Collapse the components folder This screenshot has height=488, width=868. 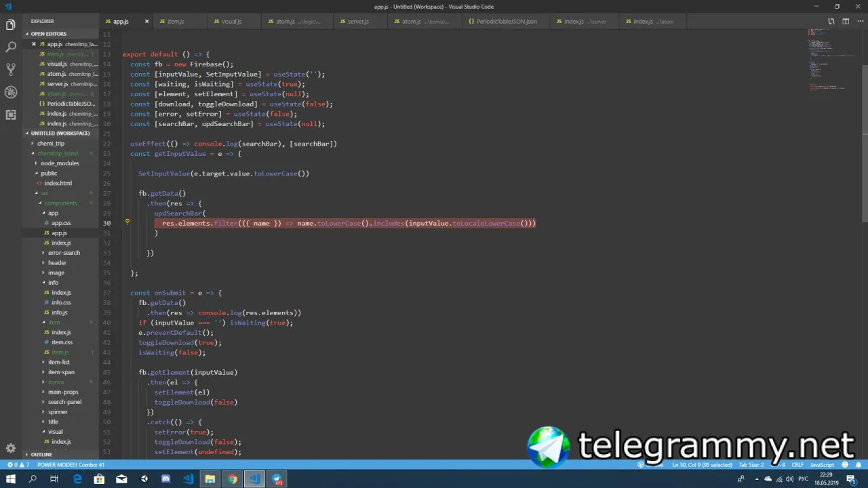61,203
